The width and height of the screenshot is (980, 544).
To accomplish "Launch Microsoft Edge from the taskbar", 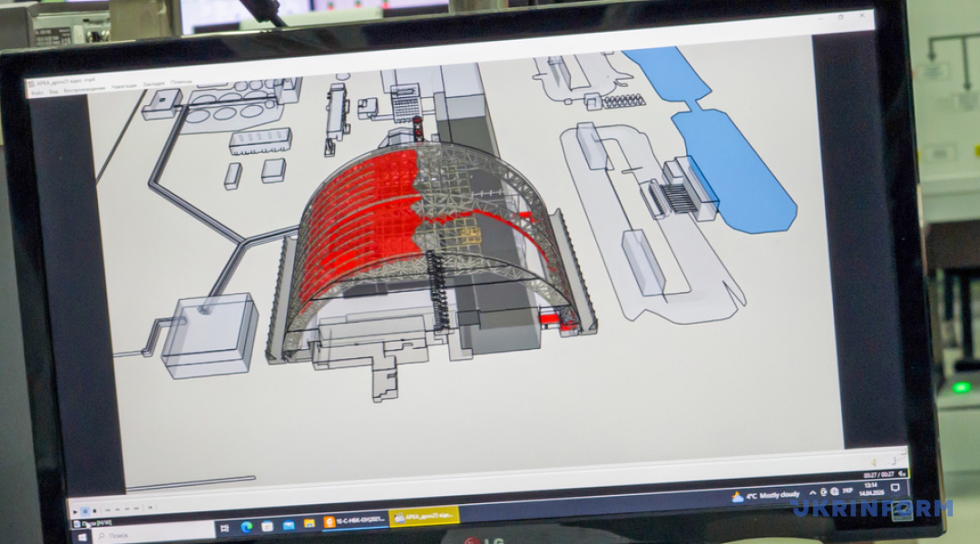I will [246, 527].
